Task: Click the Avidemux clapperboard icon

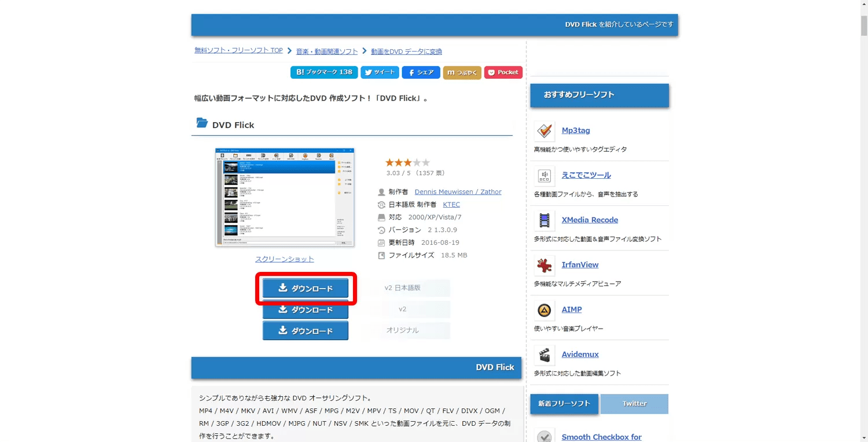Action: (544, 355)
